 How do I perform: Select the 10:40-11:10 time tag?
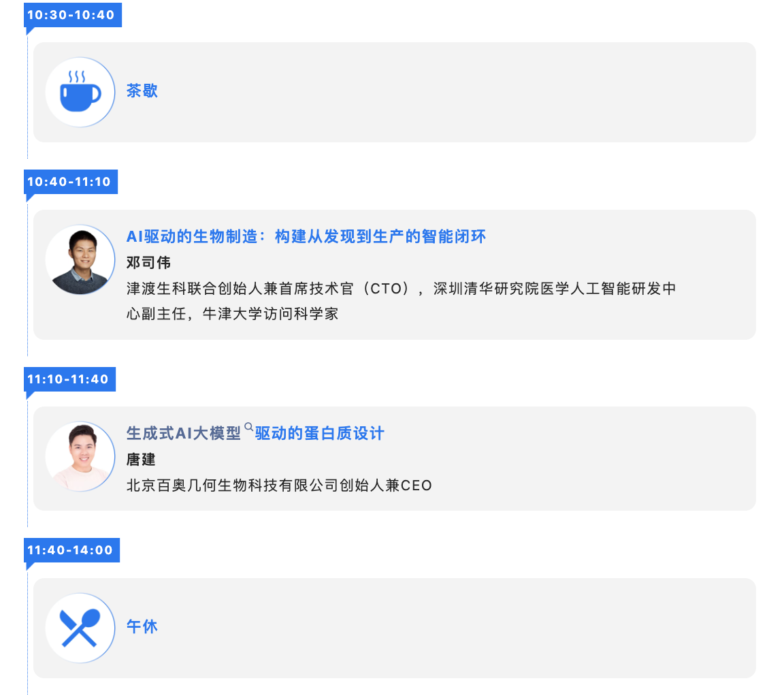[69, 182]
